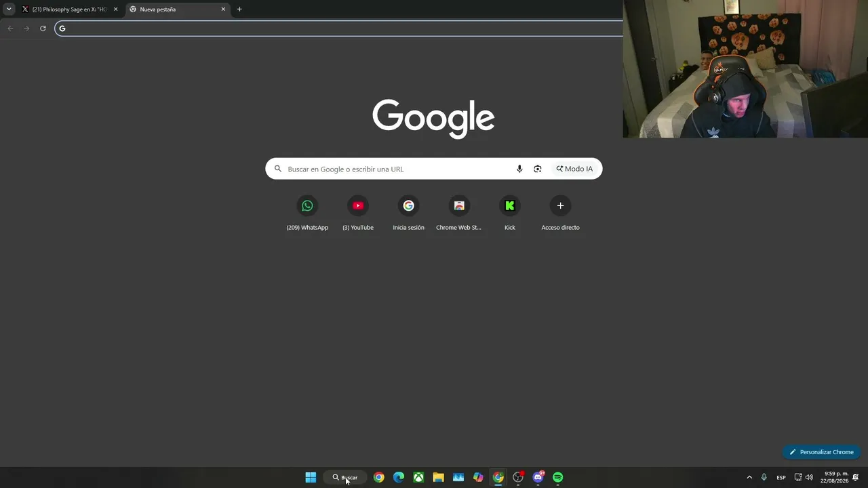Close the Philosophy Sage X tab
868x488 pixels.
click(115, 9)
